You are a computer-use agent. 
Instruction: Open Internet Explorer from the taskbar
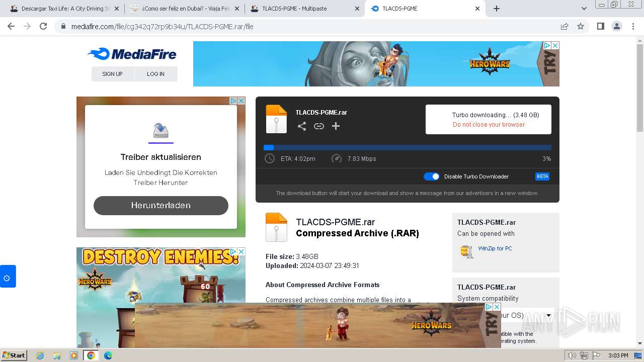(40, 355)
